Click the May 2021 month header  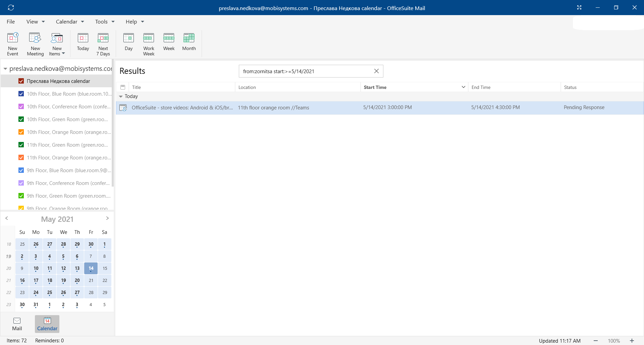[57, 219]
